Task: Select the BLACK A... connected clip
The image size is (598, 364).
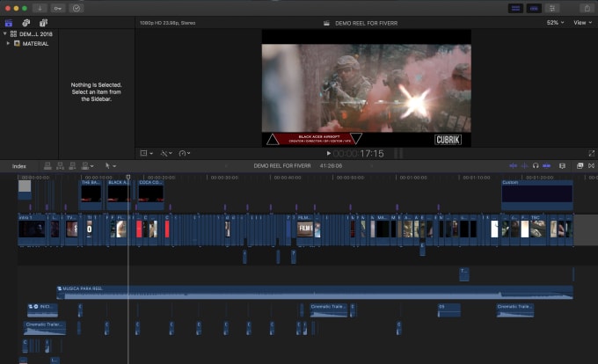Action: pyautogui.click(x=119, y=194)
